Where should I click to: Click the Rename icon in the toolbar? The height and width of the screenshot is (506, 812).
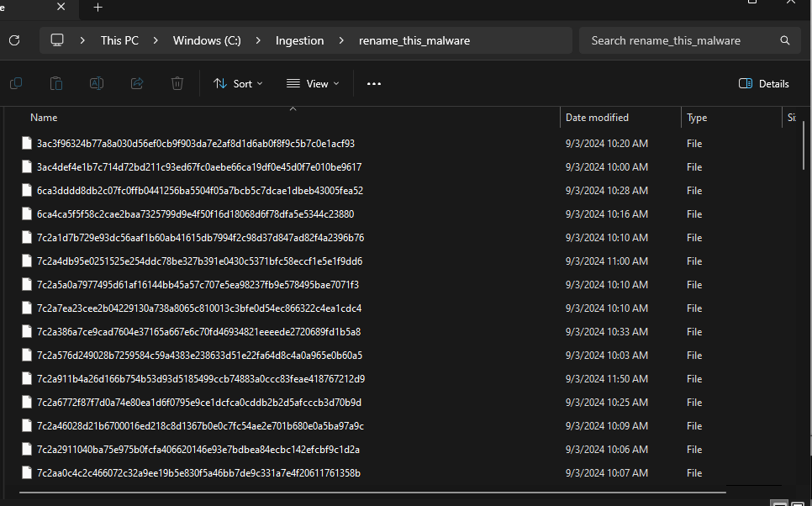(x=97, y=83)
